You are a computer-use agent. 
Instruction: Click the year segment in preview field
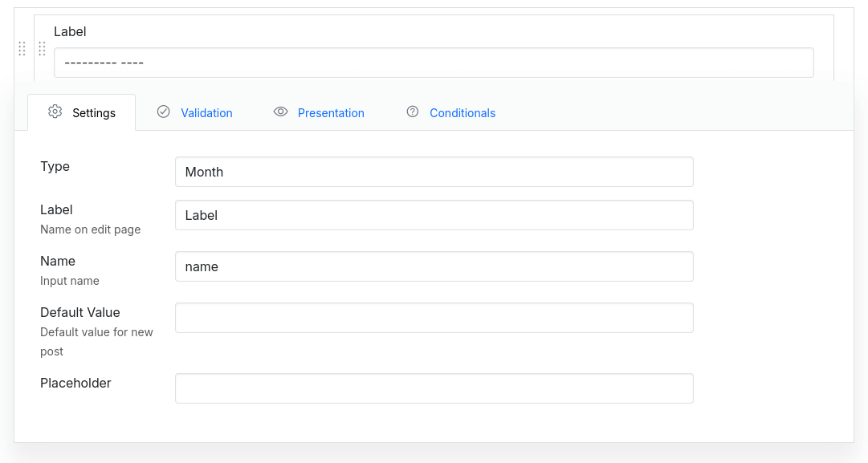[132, 63]
